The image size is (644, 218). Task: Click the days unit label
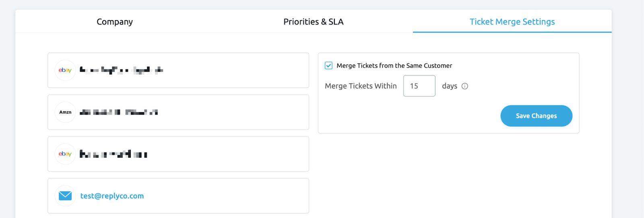[450, 86]
